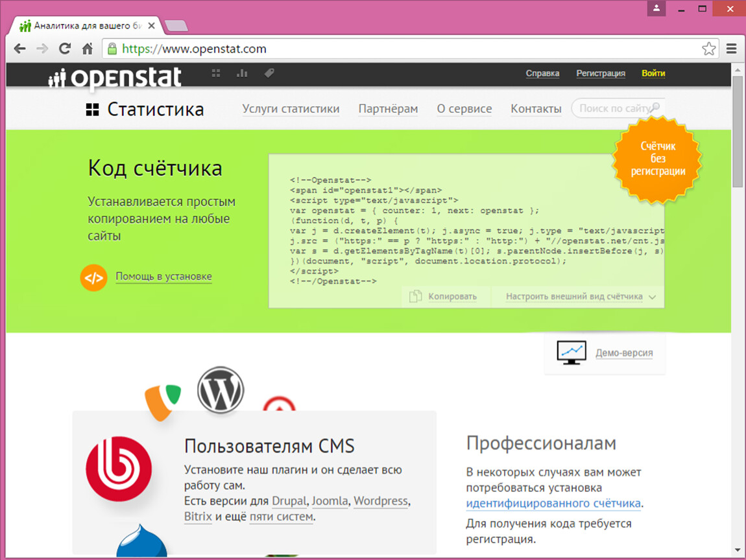746x560 pixels.
Task: Open a new browser tab
Action: tap(176, 26)
